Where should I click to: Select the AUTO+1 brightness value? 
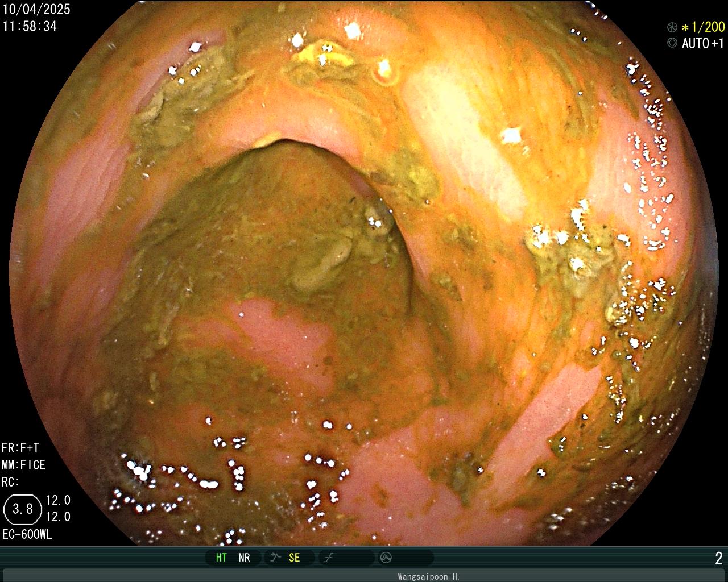703,43
